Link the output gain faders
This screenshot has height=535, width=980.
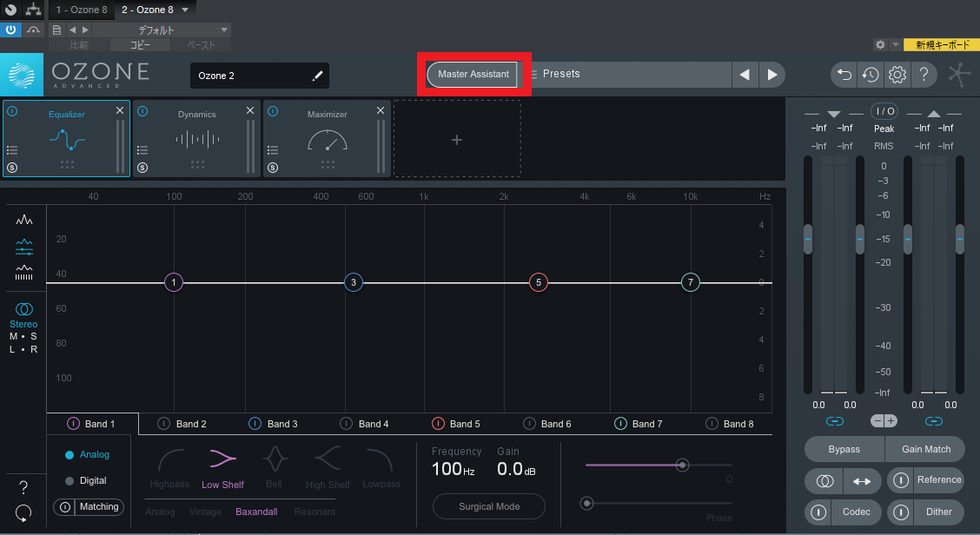tap(934, 421)
